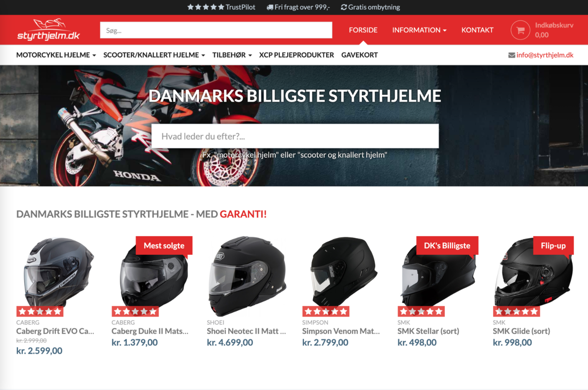Open the Shoei Neotec II helmet thumbnail
Screen dimensions: 588x390
click(247, 276)
